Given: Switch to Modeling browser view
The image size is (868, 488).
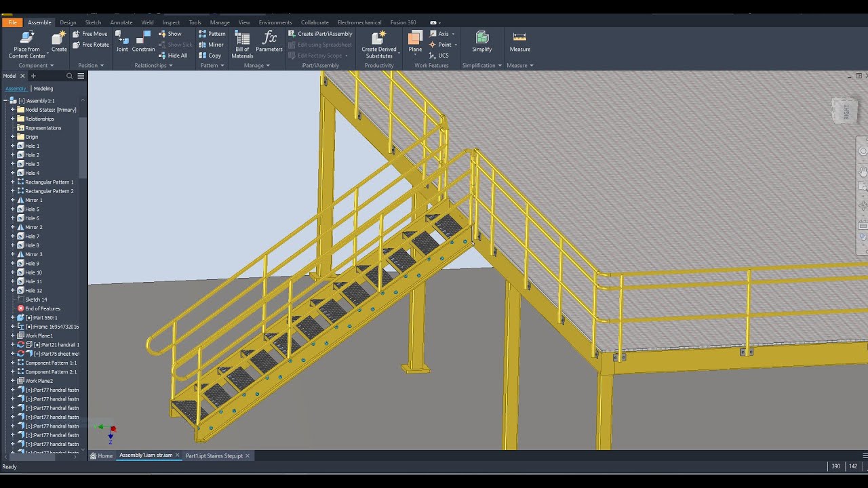Looking at the screenshot, I should coord(43,89).
